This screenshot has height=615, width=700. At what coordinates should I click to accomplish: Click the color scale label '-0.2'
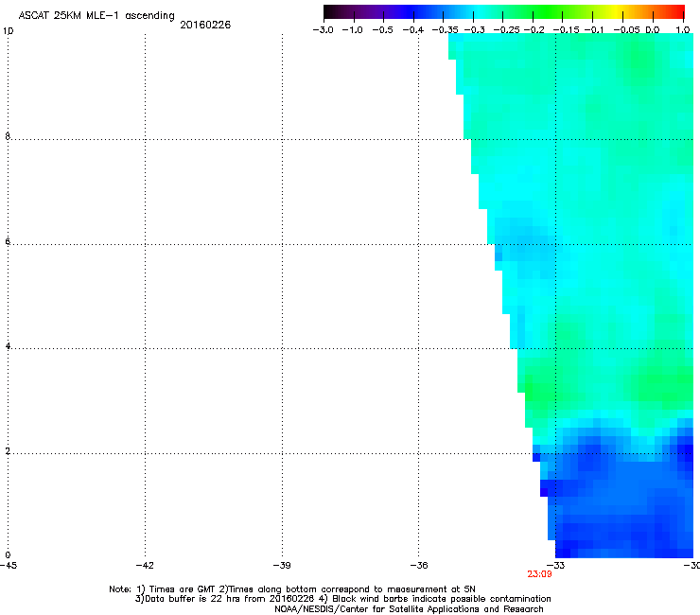coord(534,30)
